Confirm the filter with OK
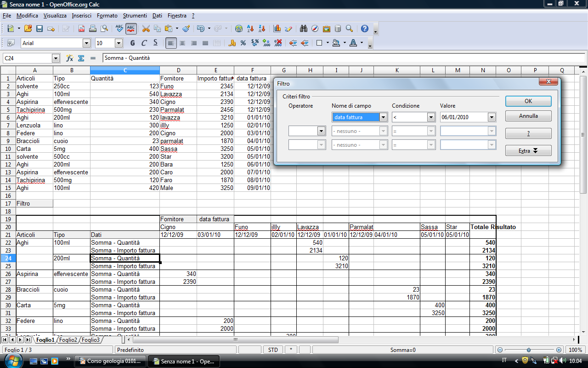Image resolution: width=588 pixels, height=368 pixels. click(528, 101)
